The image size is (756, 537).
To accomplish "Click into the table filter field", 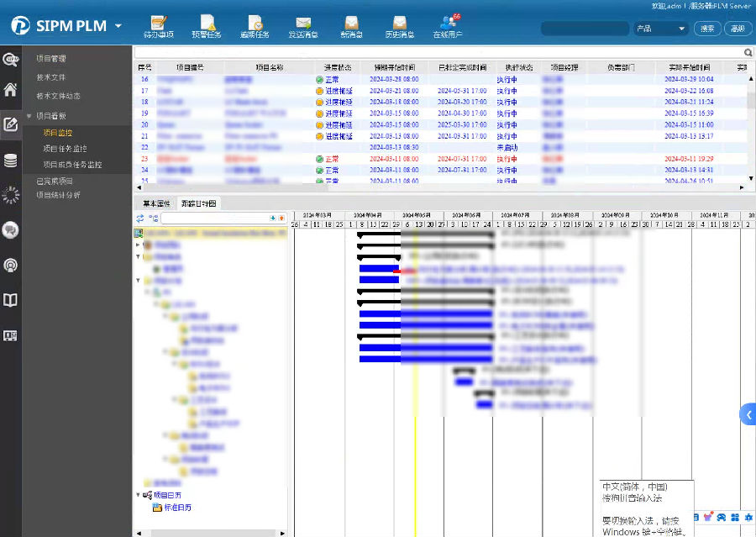I will point(438,53).
